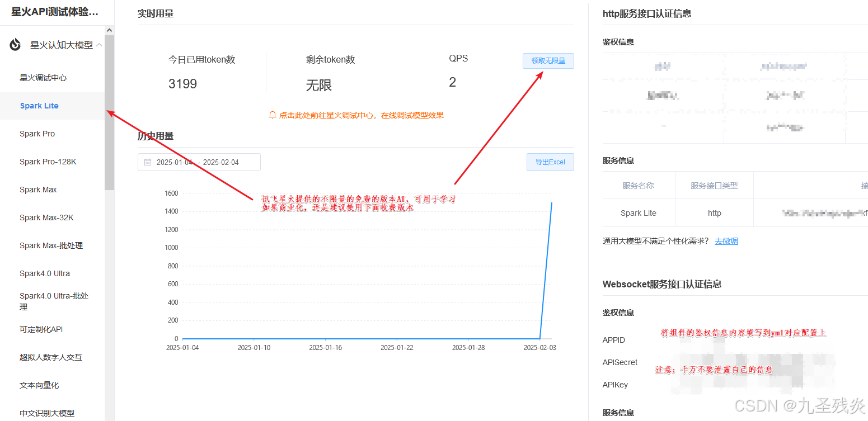
Task: Choose Spark Max in sidebar
Action: click(38, 190)
